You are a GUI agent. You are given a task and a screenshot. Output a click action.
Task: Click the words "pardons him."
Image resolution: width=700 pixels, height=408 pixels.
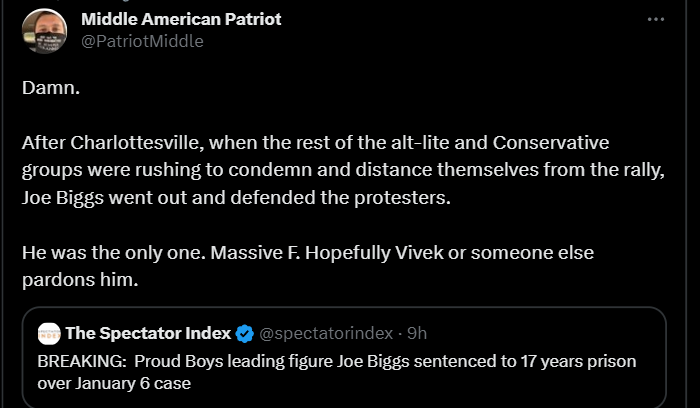point(79,279)
